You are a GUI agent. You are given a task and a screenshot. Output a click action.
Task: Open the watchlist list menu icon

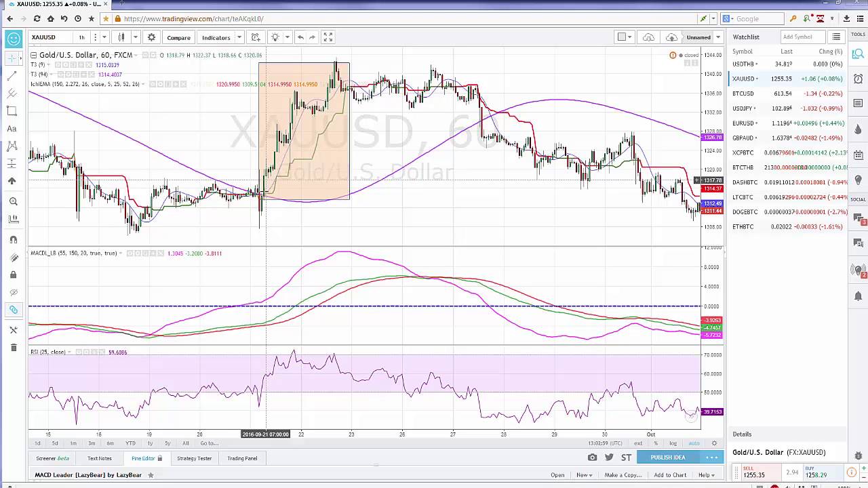coord(836,37)
